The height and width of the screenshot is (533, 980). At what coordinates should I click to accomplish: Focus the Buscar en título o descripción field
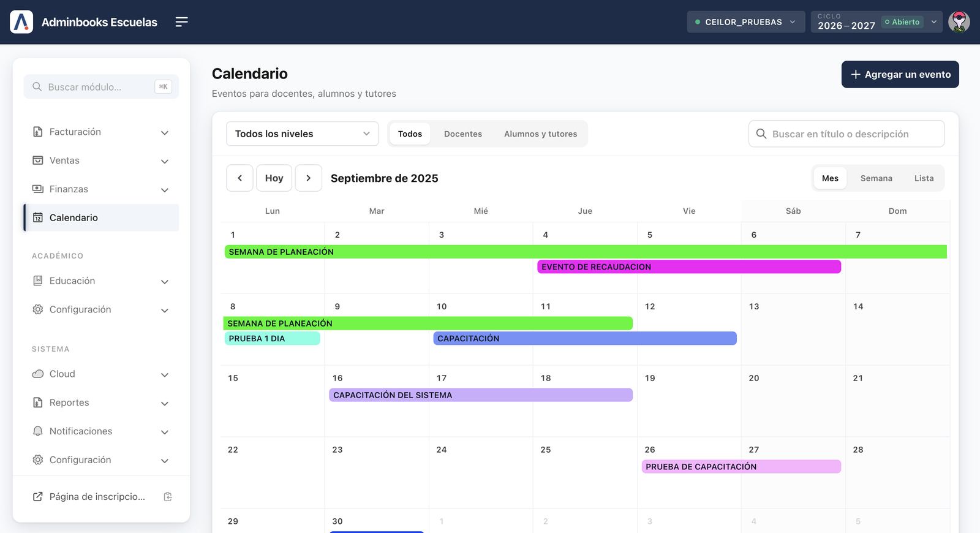[x=846, y=134]
